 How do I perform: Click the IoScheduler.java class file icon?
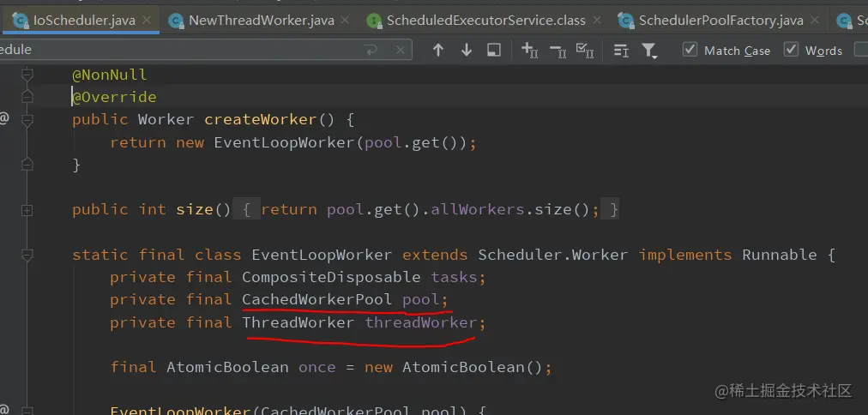tap(21, 21)
